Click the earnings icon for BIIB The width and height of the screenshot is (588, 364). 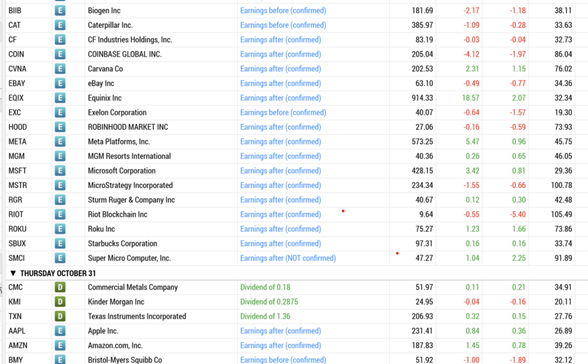pyautogui.click(x=60, y=10)
